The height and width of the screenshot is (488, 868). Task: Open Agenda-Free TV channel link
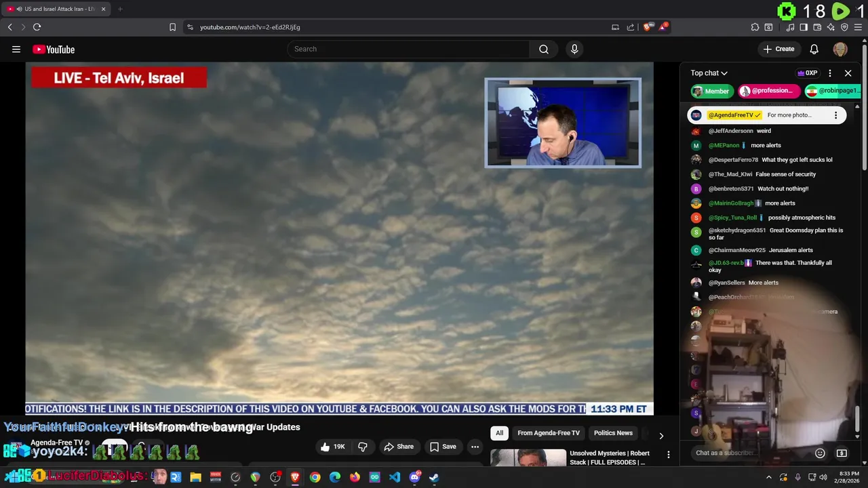[x=57, y=443]
